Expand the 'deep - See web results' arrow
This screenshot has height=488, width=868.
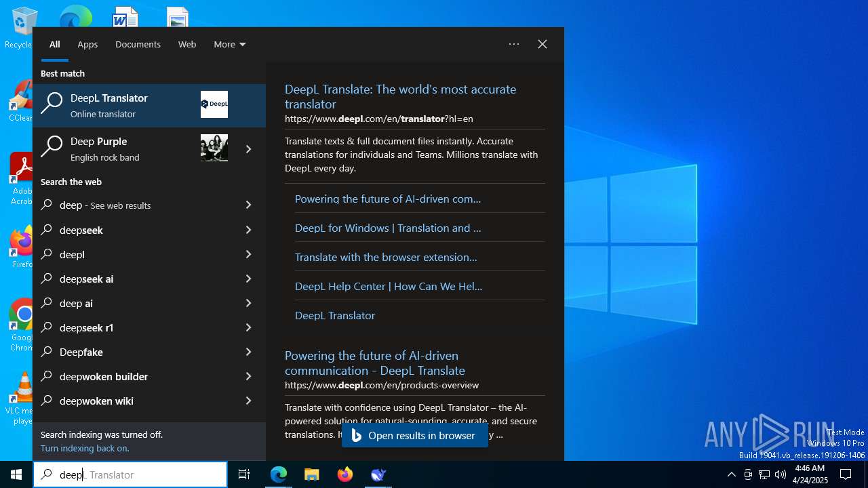(248, 205)
